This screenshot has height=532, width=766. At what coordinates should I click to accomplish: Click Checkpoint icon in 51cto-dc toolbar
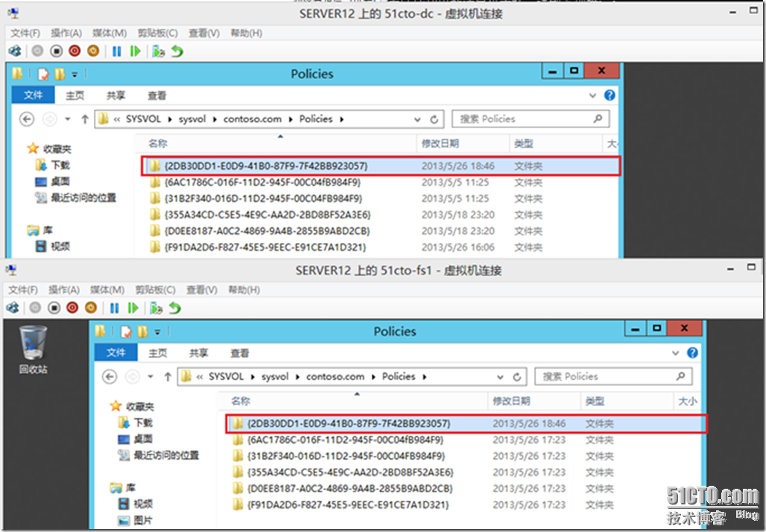pyautogui.click(x=158, y=51)
